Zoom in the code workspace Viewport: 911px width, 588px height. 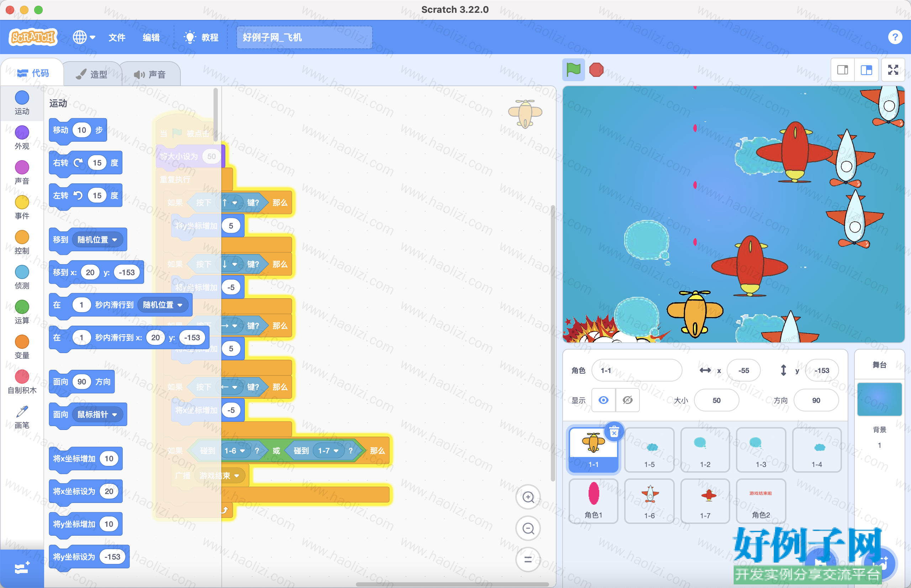pos(528,497)
